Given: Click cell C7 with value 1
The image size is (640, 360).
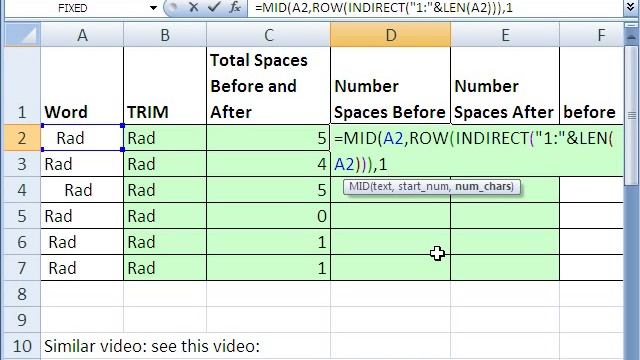Looking at the screenshot, I should click(268, 268).
